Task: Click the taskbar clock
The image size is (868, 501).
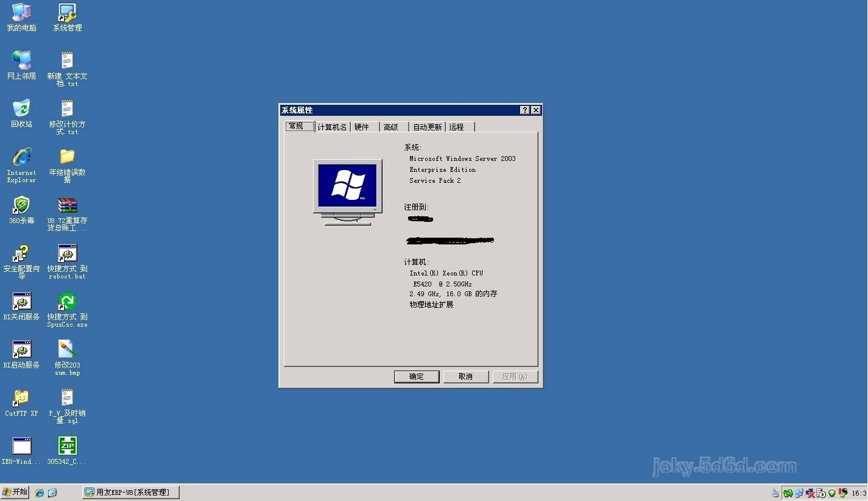Action: tap(859, 493)
